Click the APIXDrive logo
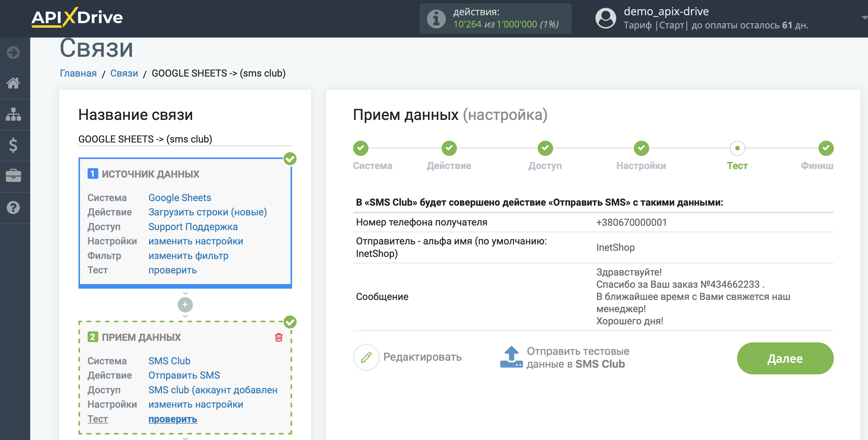The width and height of the screenshot is (868, 440). pos(77,17)
